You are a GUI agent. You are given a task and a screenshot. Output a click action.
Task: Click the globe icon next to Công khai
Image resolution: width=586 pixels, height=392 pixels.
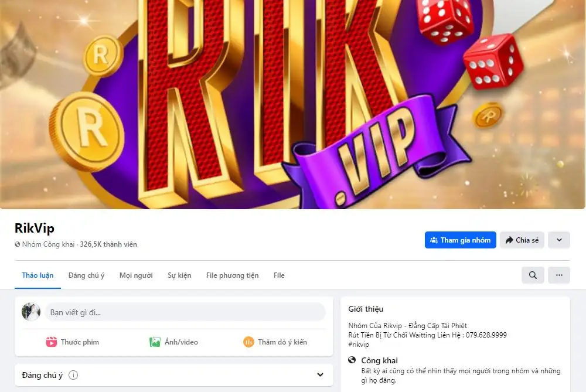[352, 360]
